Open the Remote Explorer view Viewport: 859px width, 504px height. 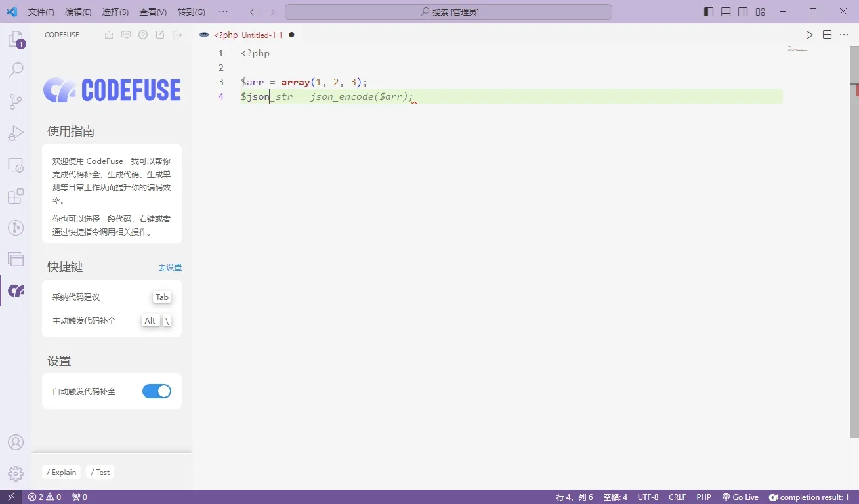[x=16, y=165]
